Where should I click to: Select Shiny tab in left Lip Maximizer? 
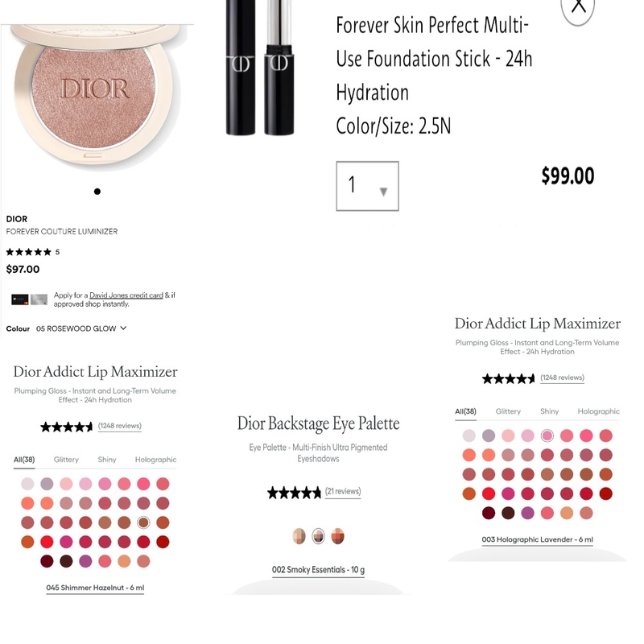pyautogui.click(x=107, y=460)
